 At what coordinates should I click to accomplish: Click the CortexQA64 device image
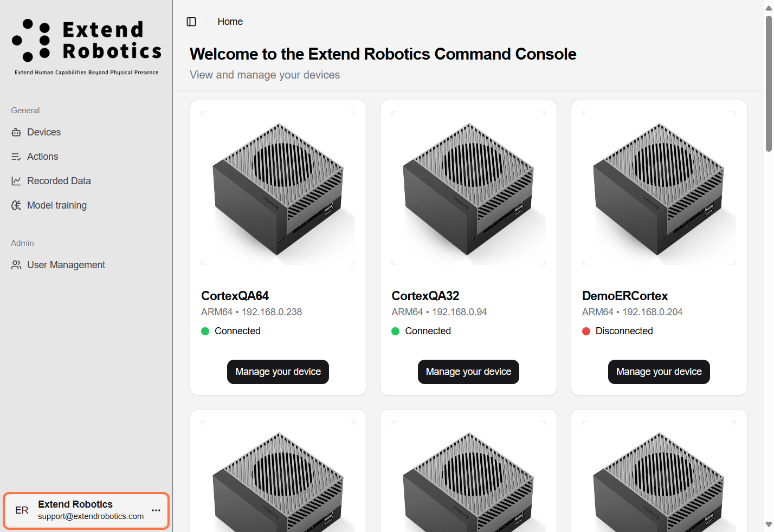pyautogui.click(x=278, y=188)
